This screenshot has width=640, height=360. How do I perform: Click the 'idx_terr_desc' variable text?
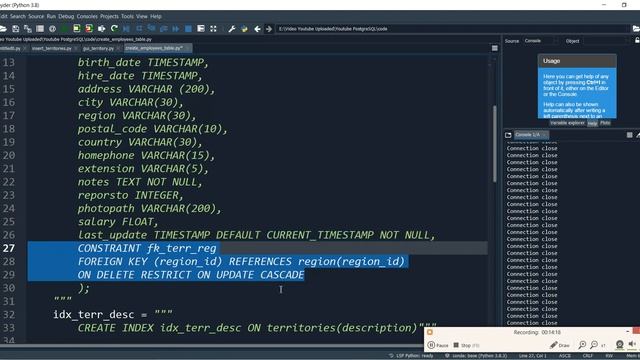(93, 315)
